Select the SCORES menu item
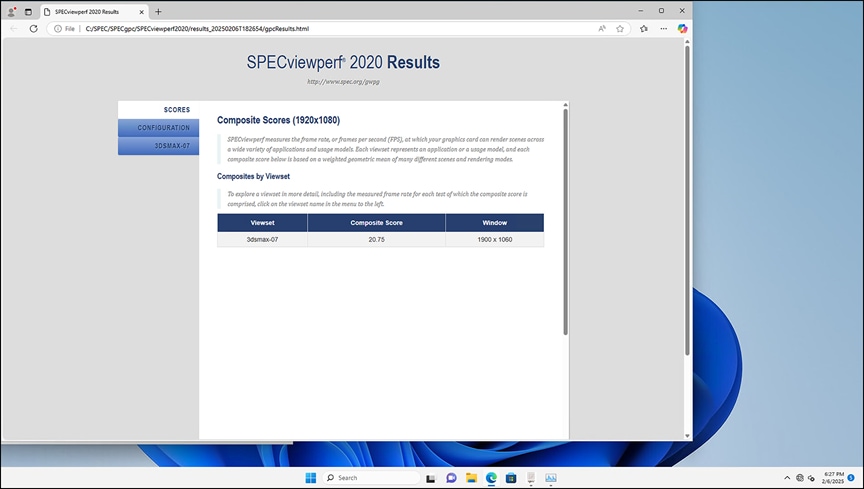 point(159,110)
